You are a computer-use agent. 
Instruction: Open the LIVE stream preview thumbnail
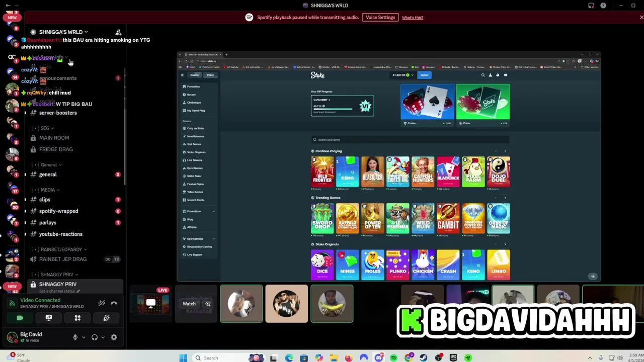point(150,304)
